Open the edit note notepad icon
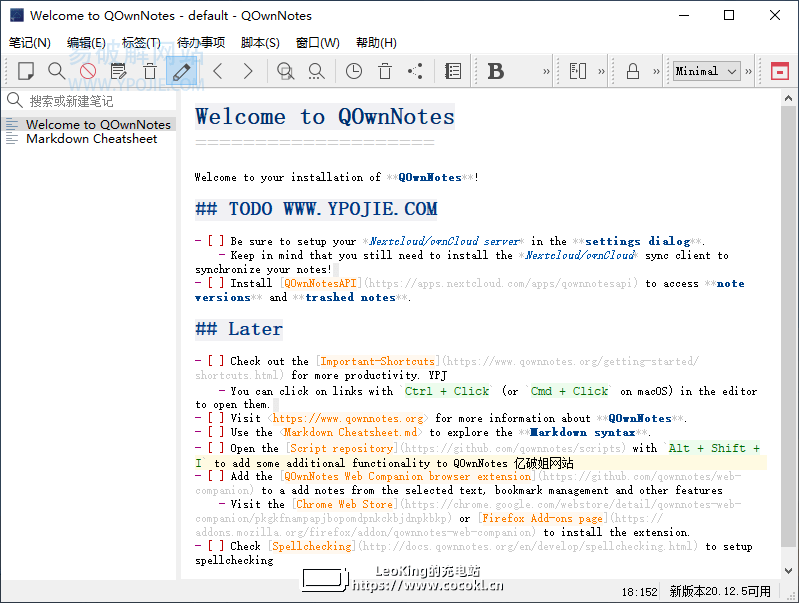The height and width of the screenshot is (603, 799). [x=119, y=71]
